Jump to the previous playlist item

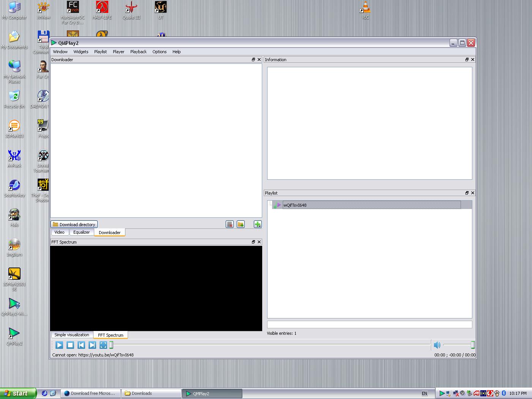81,345
